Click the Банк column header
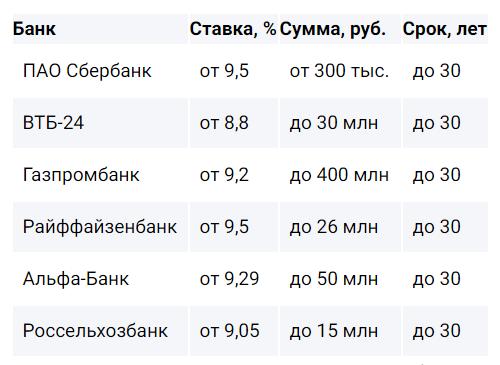 100,29
